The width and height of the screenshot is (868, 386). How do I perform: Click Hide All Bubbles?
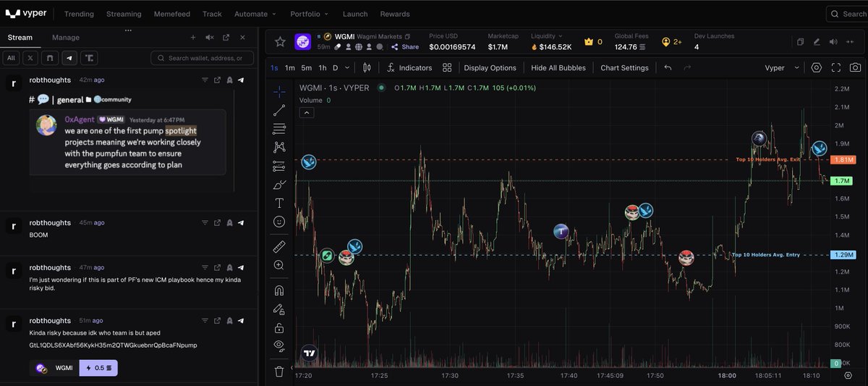559,67
